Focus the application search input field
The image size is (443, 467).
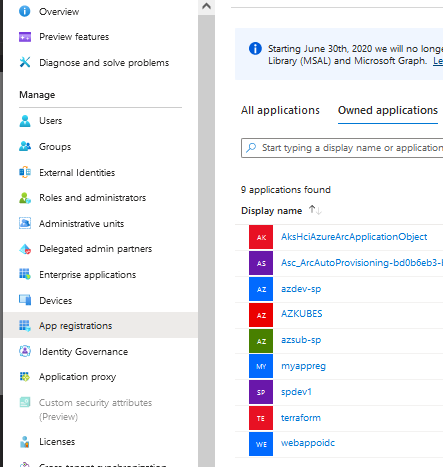click(x=342, y=148)
